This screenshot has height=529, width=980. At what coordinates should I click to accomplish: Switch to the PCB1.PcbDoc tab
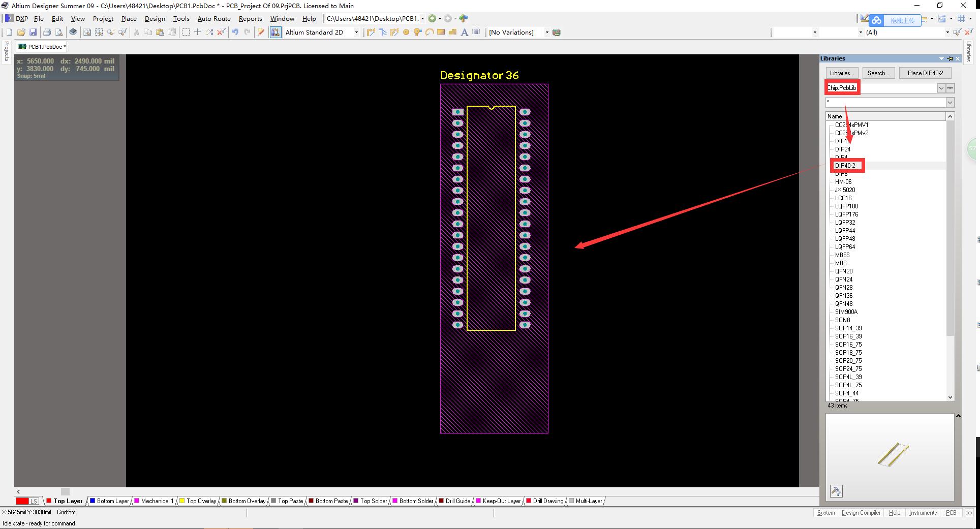point(42,47)
